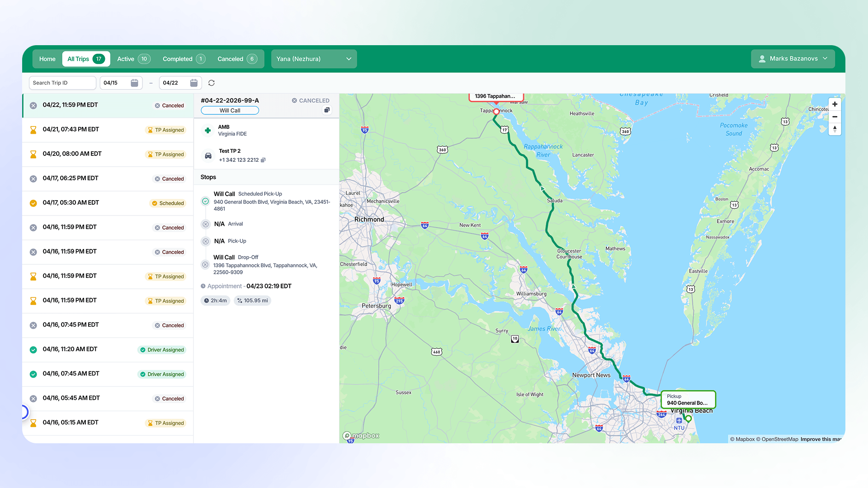The width and height of the screenshot is (868, 488).
Task: Click the Scheduled Pick-Up stop address
Action: pyautogui.click(x=272, y=206)
